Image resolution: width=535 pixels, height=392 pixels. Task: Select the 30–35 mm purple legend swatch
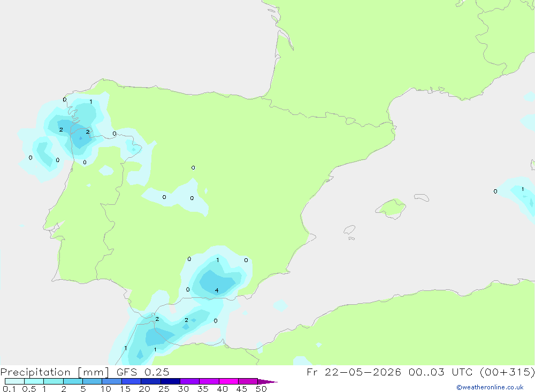(190, 381)
